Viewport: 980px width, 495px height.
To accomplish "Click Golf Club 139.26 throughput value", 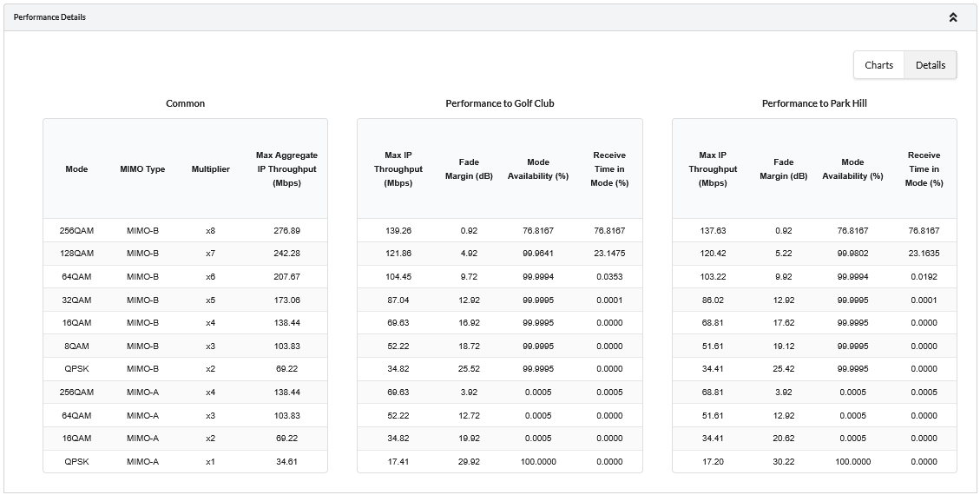I will tap(398, 231).
